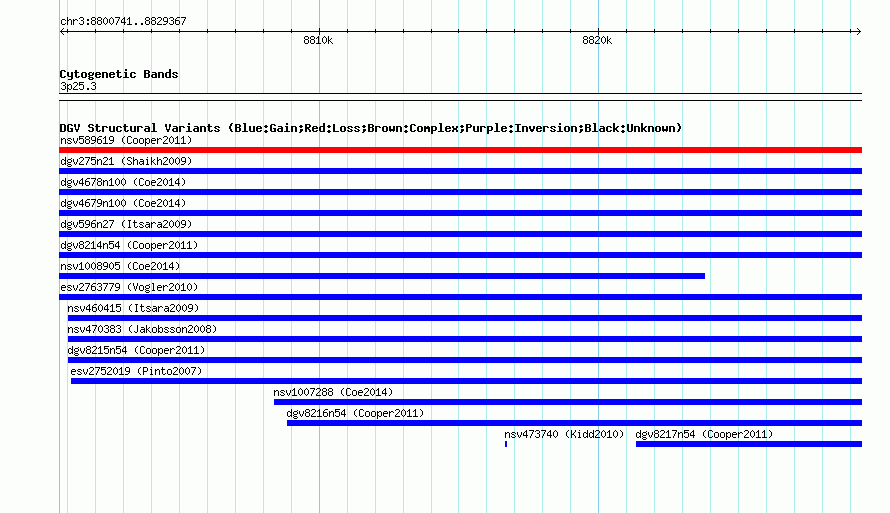This screenshot has height=513, width=890.
Task: Open the nsv470383 (Jakobsson2008) label
Action: pos(142,329)
